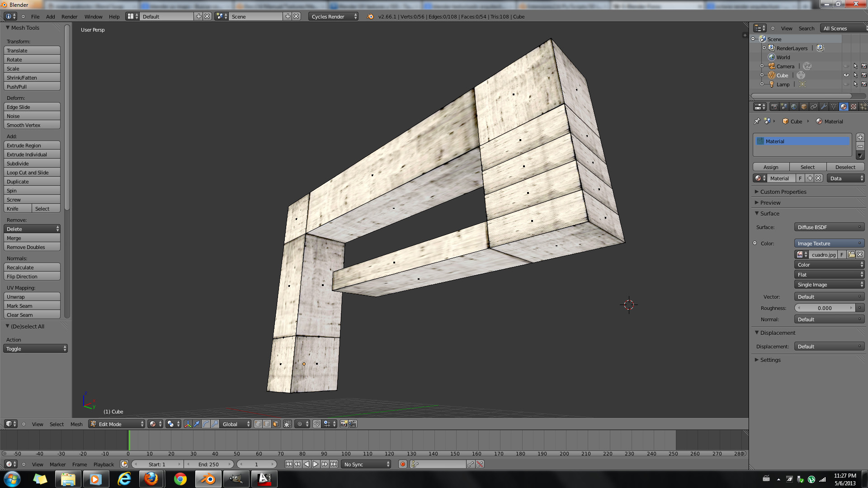868x488 pixels.
Task: Open the World properties tab
Action: click(x=794, y=107)
